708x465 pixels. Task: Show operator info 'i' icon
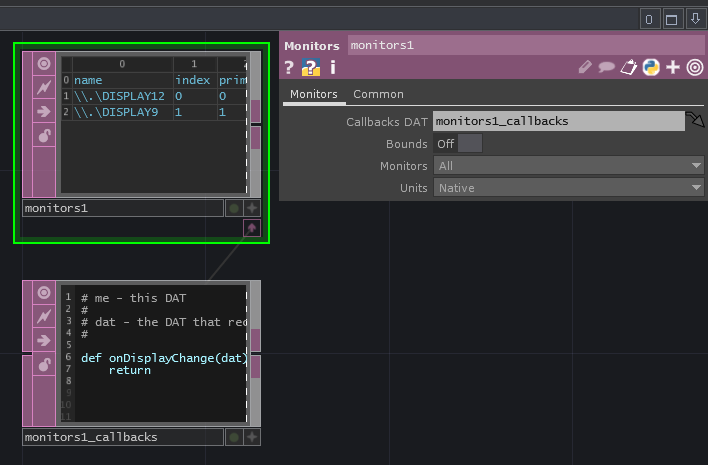[332, 67]
